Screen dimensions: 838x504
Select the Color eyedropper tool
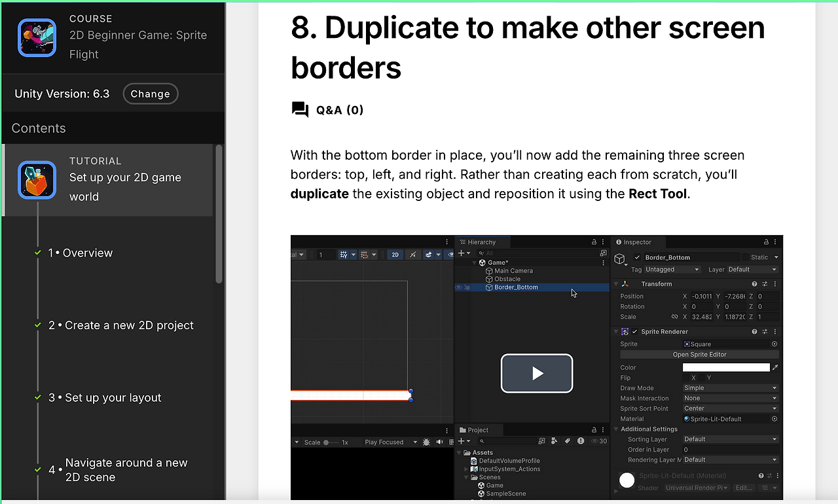775,368
